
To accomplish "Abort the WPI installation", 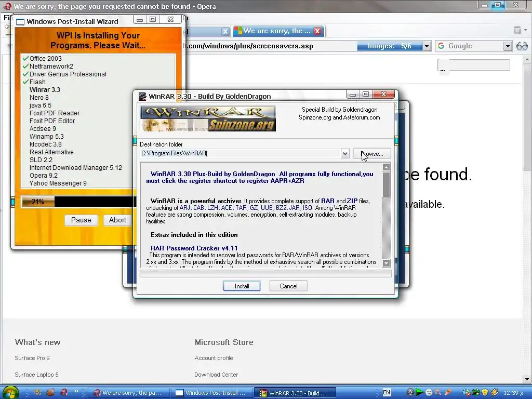I will pos(117,220).
